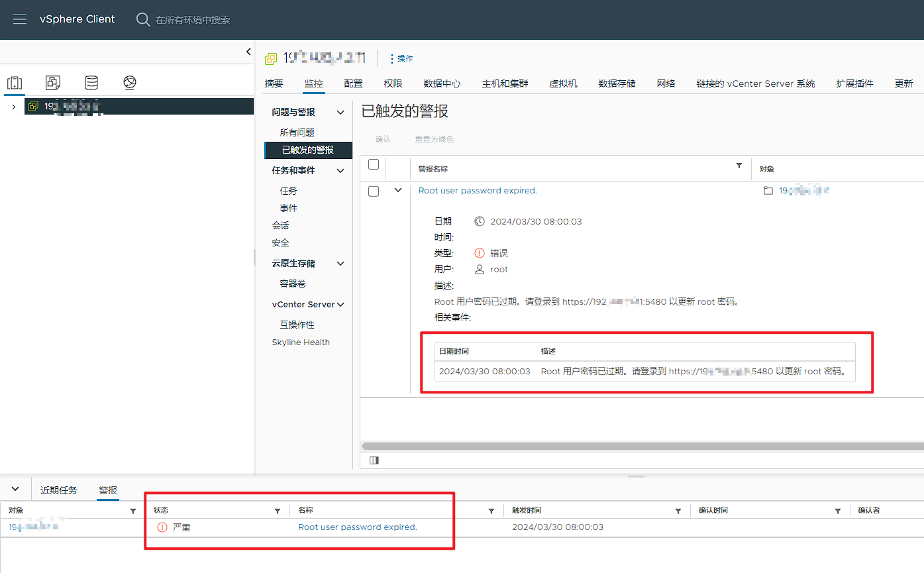This screenshot has width=924, height=573.
Task: Select the bottom 警报 tab
Action: pos(108,490)
